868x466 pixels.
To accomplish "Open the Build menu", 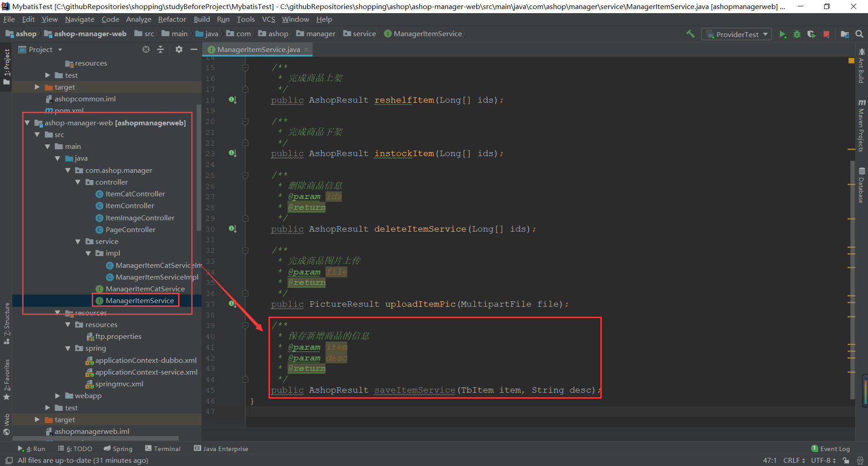I will click(202, 19).
